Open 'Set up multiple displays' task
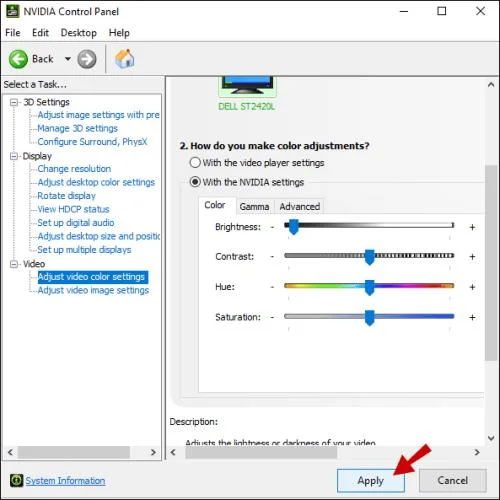Screen dimensions: 500x500 [x=84, y=250]
